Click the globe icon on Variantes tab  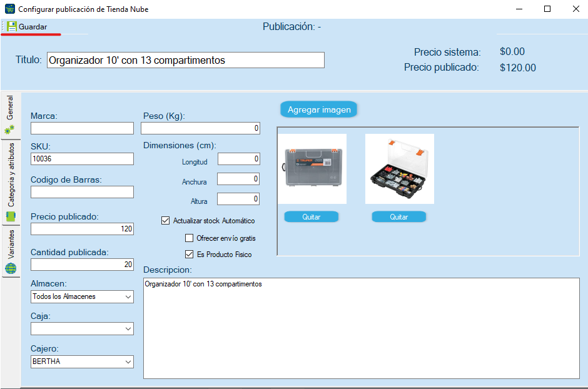pos(11,268)
